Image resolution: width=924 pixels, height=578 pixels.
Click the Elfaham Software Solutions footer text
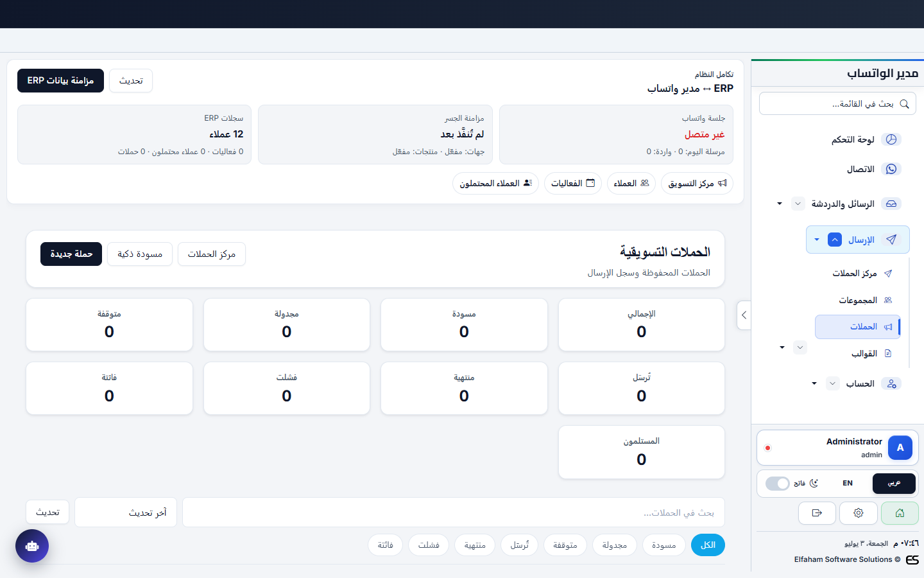coord(848,560)
